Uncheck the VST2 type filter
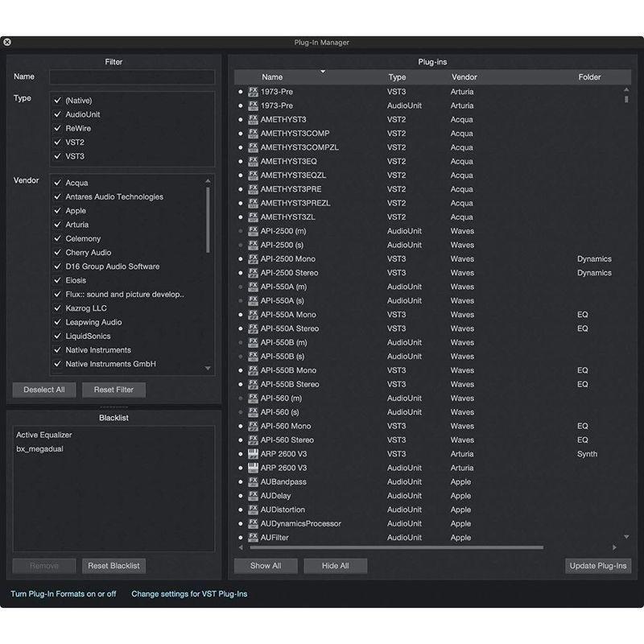This screenshot has height=644, width=644. [57, 142]
